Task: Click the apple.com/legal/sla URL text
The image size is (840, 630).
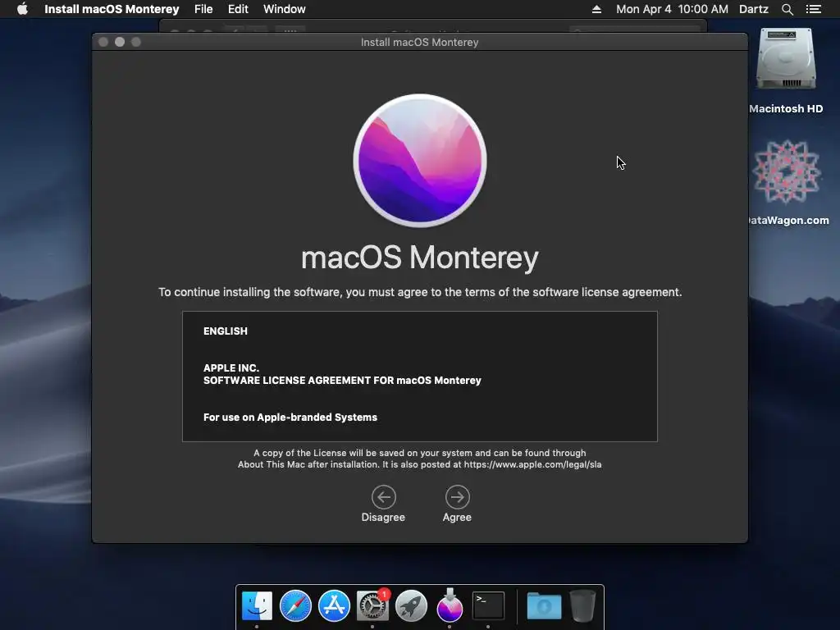Action: [x=532, y=464]
